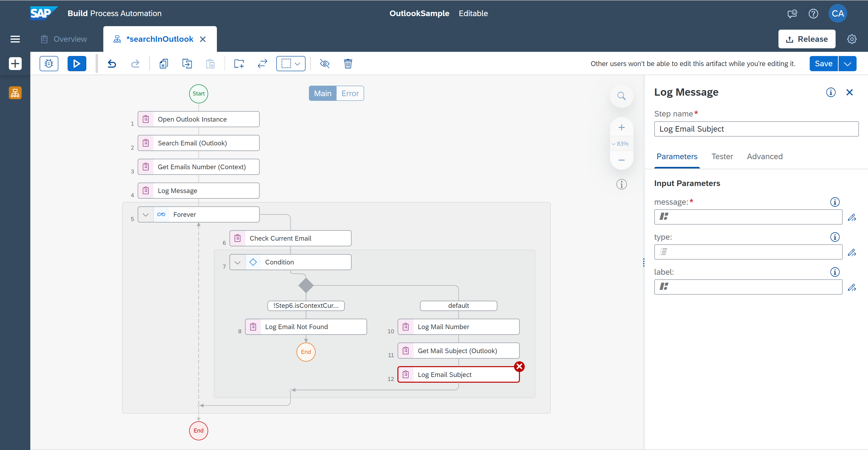The width and height of the screenshot is (868, 450).
Task: Open the selection mode dropdown
Action: (x=291, y=63)
